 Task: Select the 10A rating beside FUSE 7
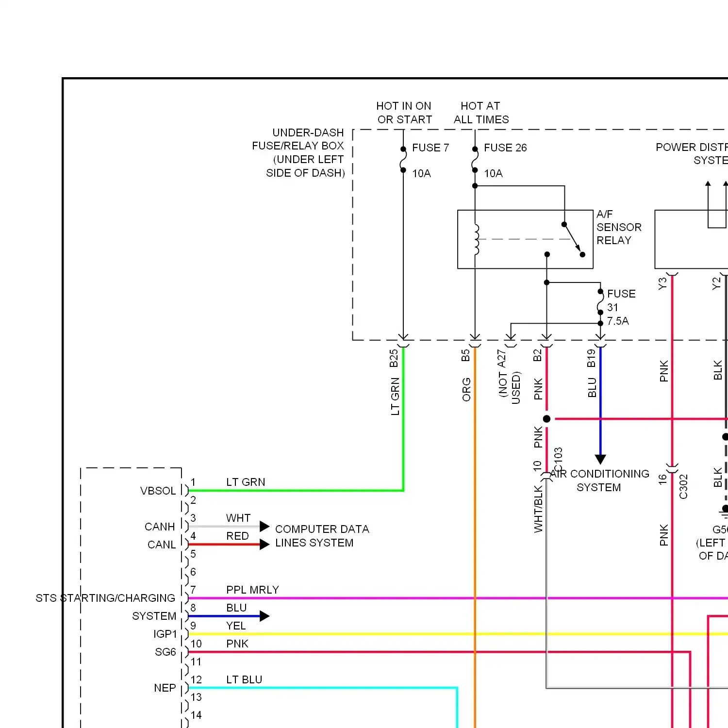[421, 173]
